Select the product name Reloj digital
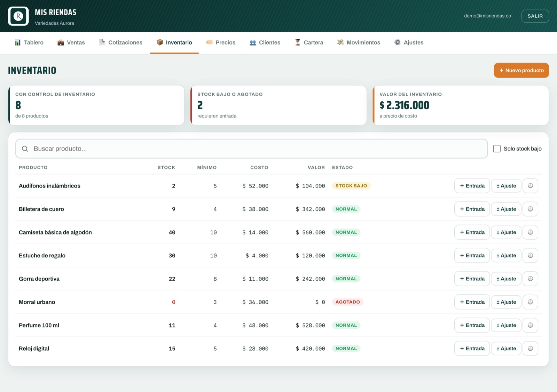Image resolution: width=557 pixels, height=392 pixels. pos(34,349)
